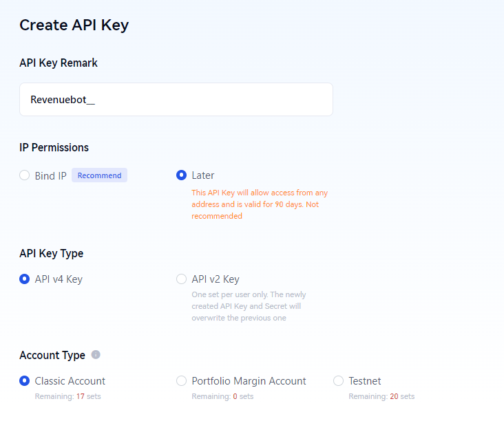The image size is (504, 421).
Task: Choose the Portfolio Margin Account radio button
Action: 181,381
